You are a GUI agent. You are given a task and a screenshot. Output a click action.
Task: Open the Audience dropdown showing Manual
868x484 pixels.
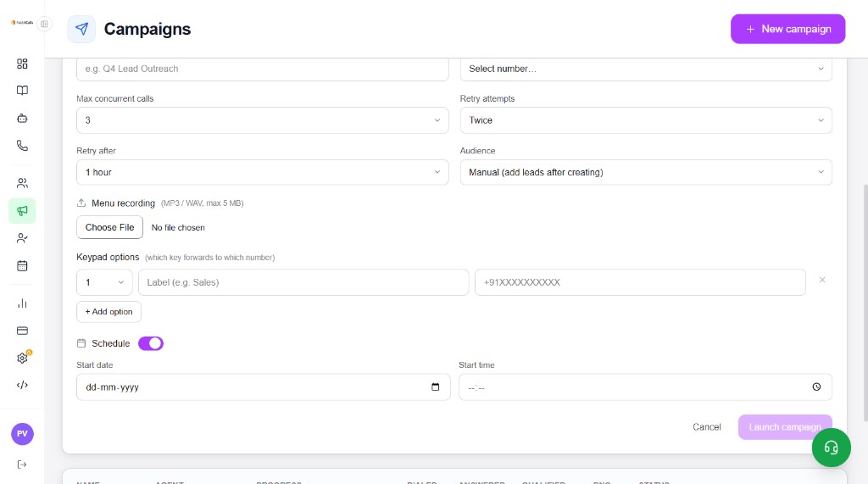(x=646, y=172)
